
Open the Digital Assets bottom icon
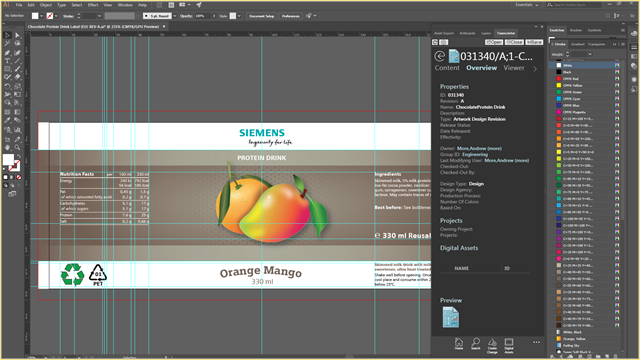pos(509,346)
